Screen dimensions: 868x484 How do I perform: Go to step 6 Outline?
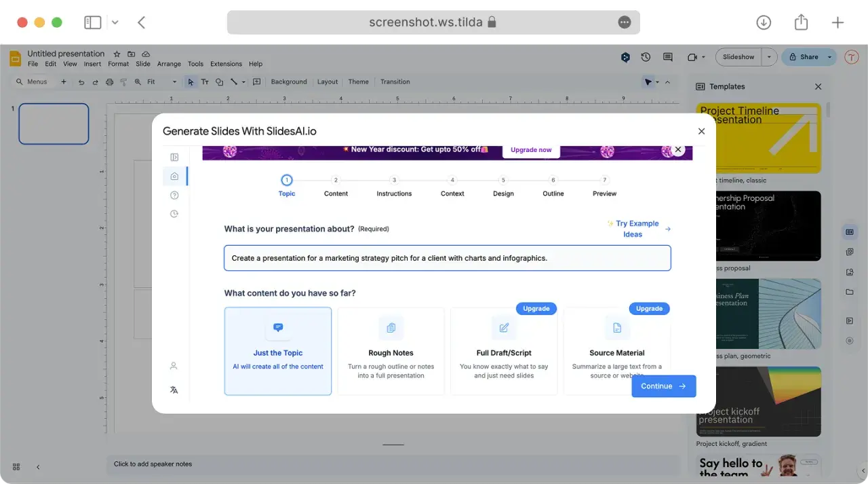click(x=553, y=186)
